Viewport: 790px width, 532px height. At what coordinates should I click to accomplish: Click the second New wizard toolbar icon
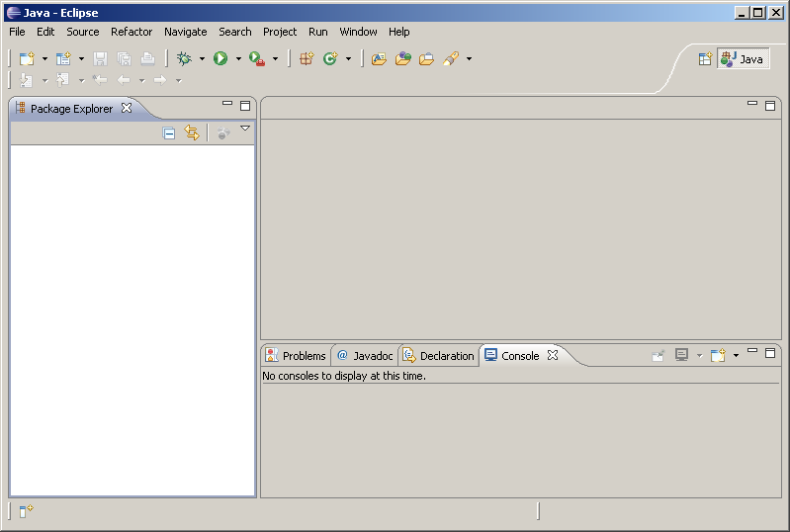63,59
